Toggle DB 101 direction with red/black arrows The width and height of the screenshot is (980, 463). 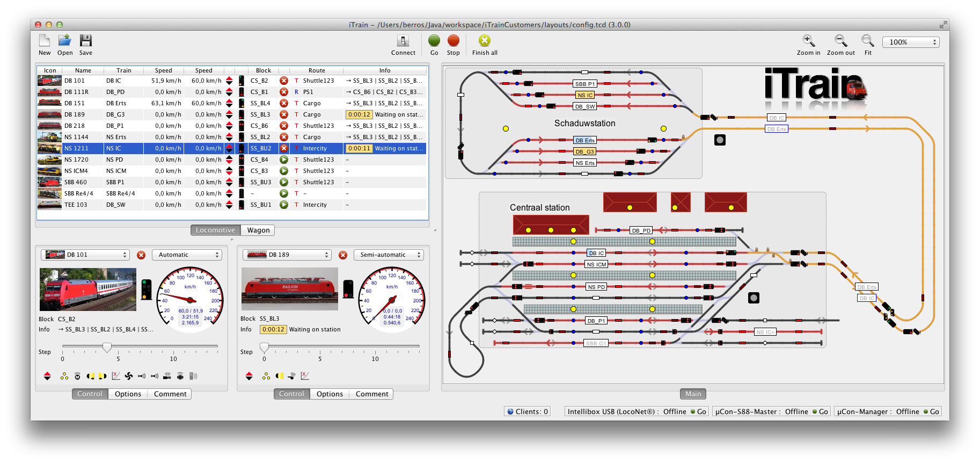tap(47, 376)
